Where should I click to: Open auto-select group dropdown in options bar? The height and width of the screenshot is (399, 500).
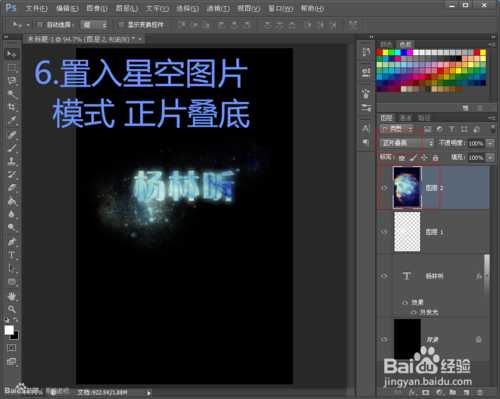click(94, 25)
